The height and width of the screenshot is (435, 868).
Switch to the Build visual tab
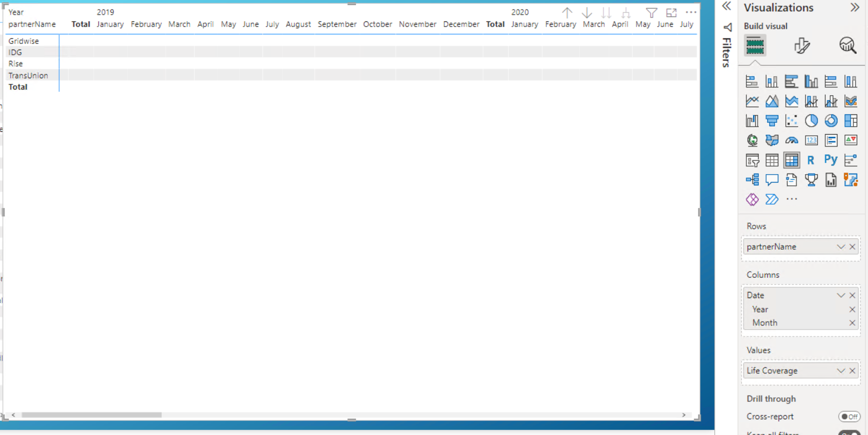[755, 45]
